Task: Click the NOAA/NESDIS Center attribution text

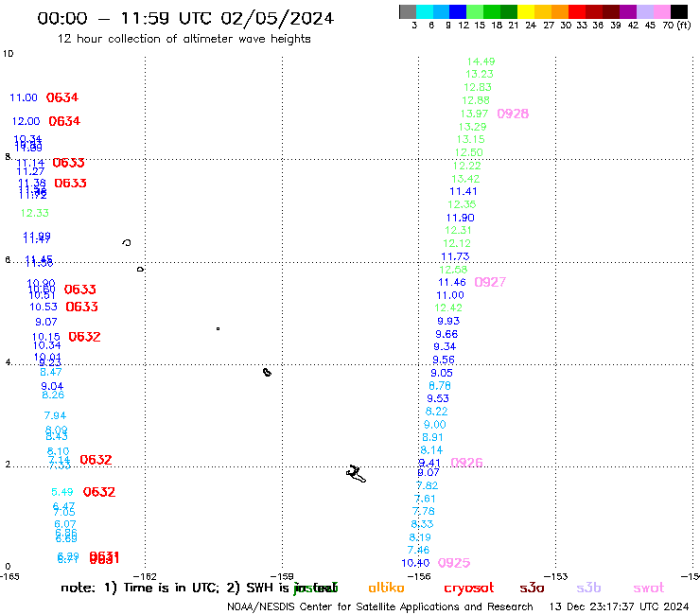Action: point(380,606)
